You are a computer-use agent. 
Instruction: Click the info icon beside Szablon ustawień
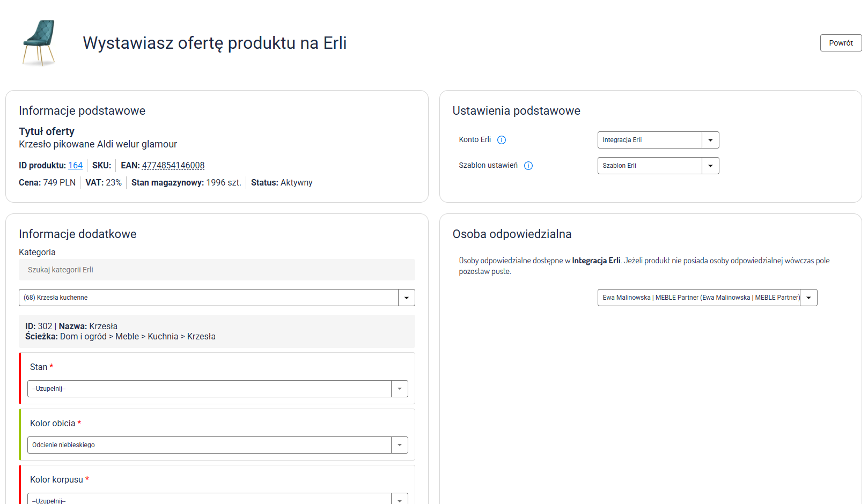tap(528, 166)
